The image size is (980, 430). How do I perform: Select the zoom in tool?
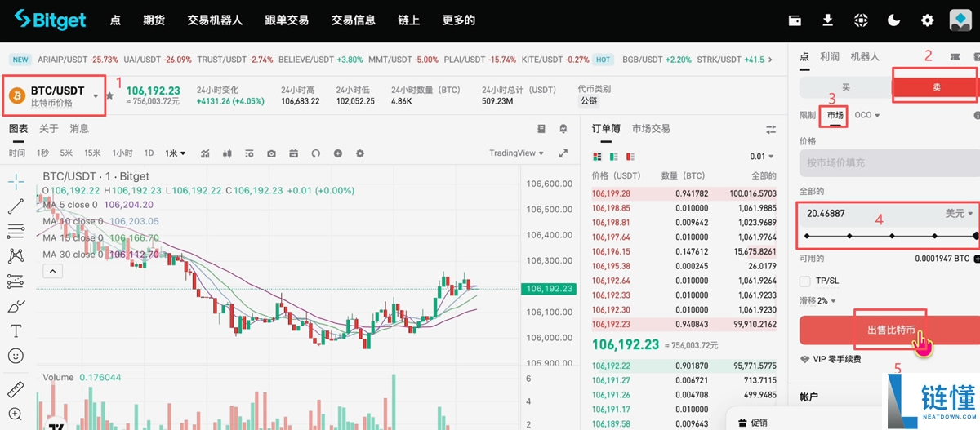pyautogui.click(x=16, y=414)
